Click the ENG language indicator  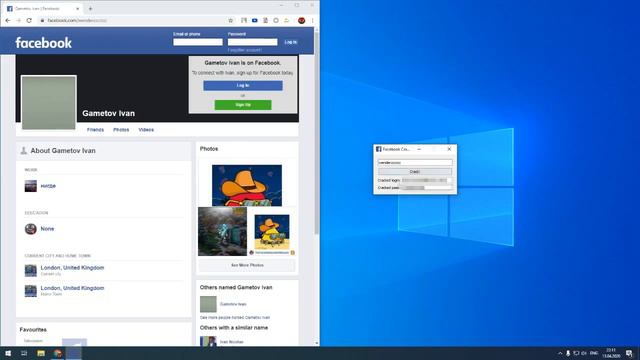(x=594, y=353)
